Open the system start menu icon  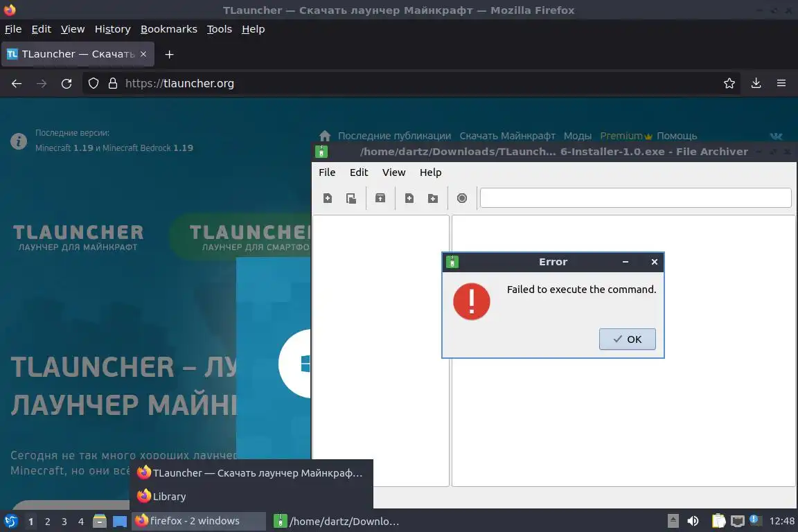tap(10, 521)
